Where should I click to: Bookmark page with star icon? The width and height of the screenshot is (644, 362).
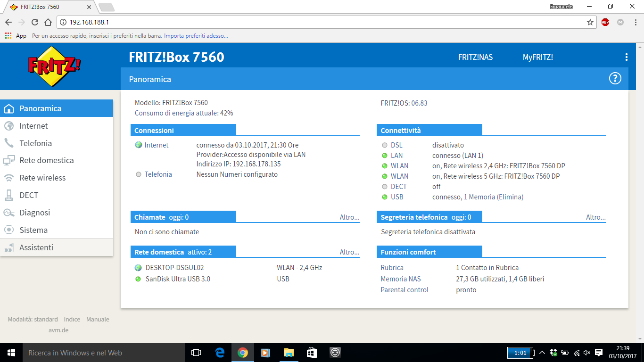coord(590,22)
